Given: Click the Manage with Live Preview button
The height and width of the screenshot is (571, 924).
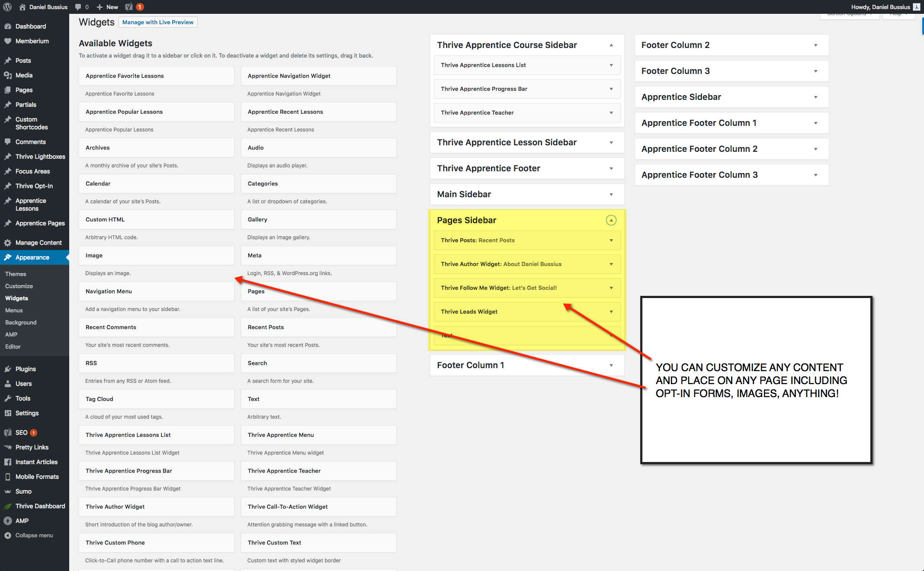Looking at the screenshot, I should [157, 22].
